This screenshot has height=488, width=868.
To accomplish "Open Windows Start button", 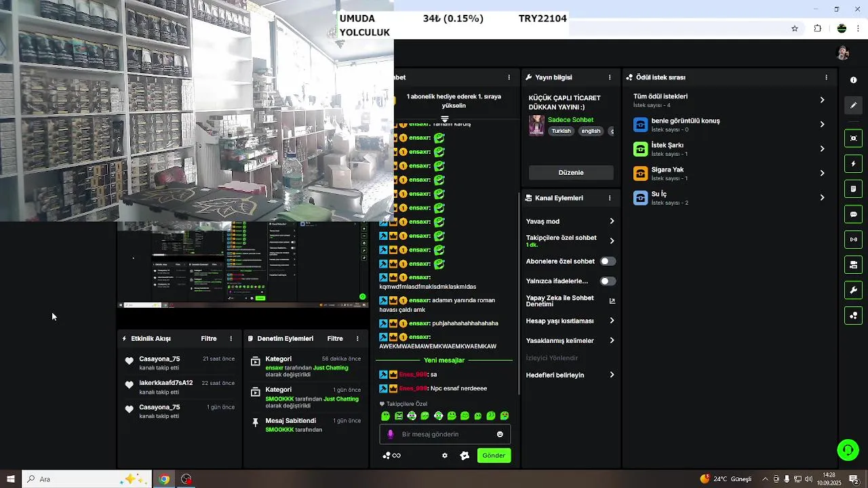I will pyautogui.click(x=11, y=479).
